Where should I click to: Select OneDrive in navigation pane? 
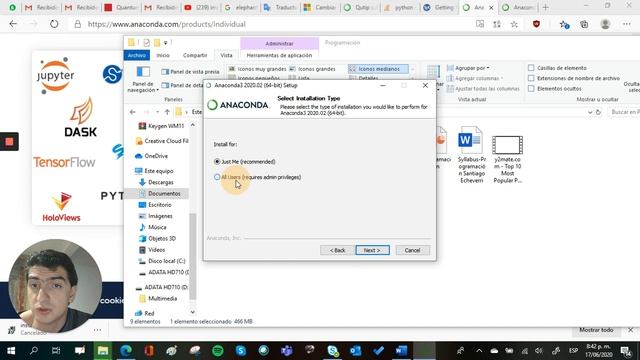point(152,156)
